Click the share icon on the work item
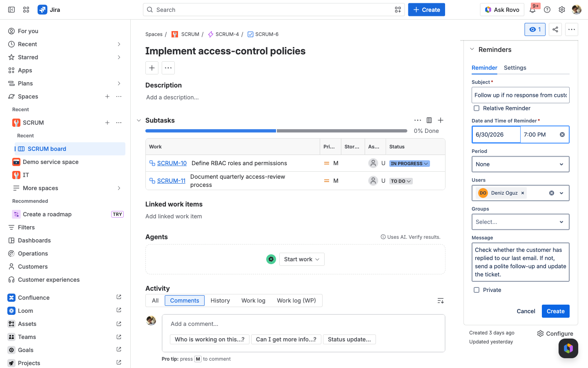 [555, 29]
